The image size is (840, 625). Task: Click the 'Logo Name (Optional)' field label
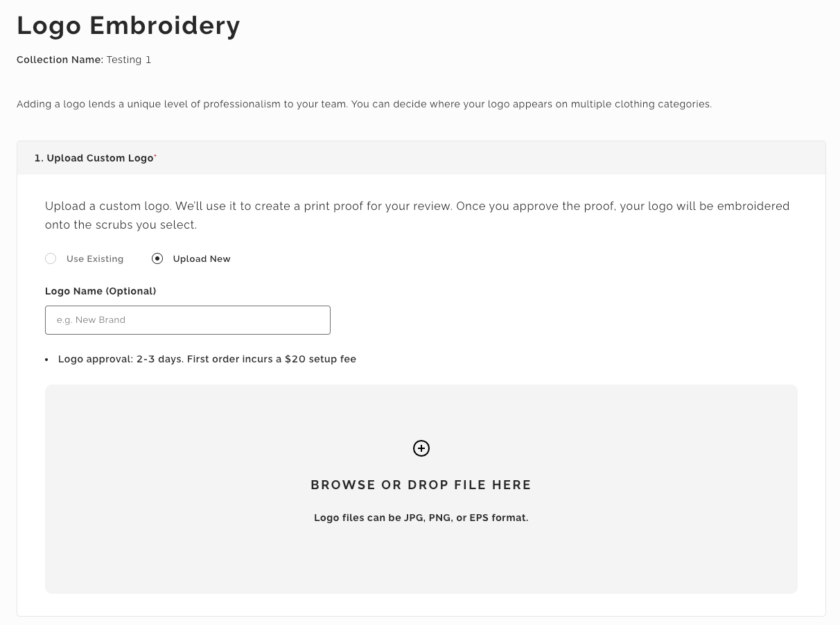(x=100, y=291)
